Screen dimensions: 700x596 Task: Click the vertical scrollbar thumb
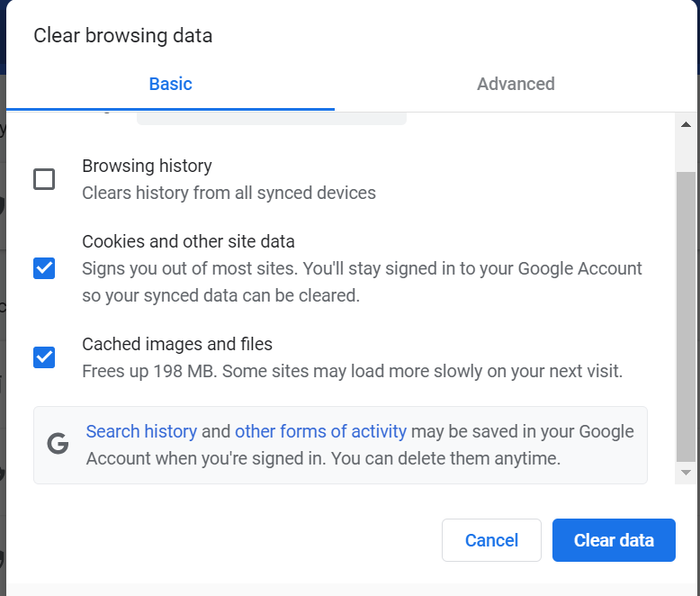pos(686,315)
